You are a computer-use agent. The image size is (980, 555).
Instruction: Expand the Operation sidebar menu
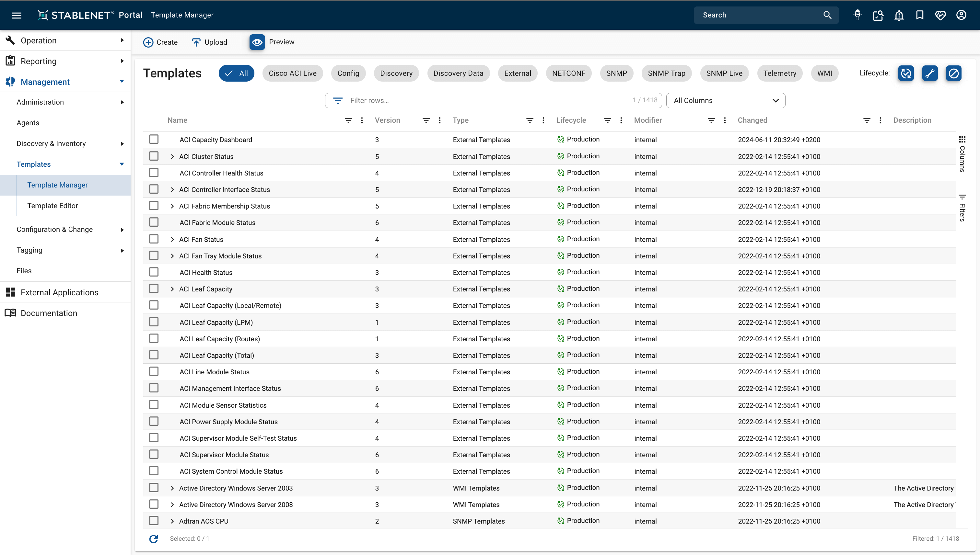(x=65, y=40)
